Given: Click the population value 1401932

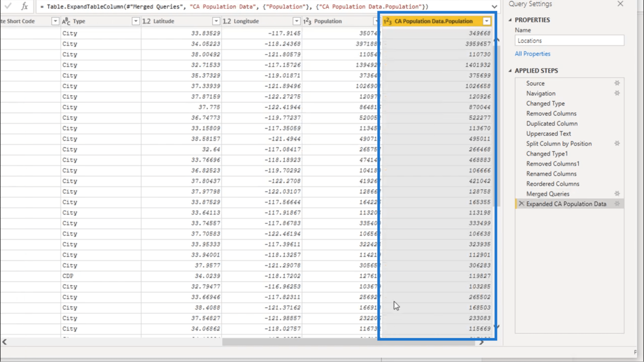Looking at the screenshot, I should click(478, 65).
